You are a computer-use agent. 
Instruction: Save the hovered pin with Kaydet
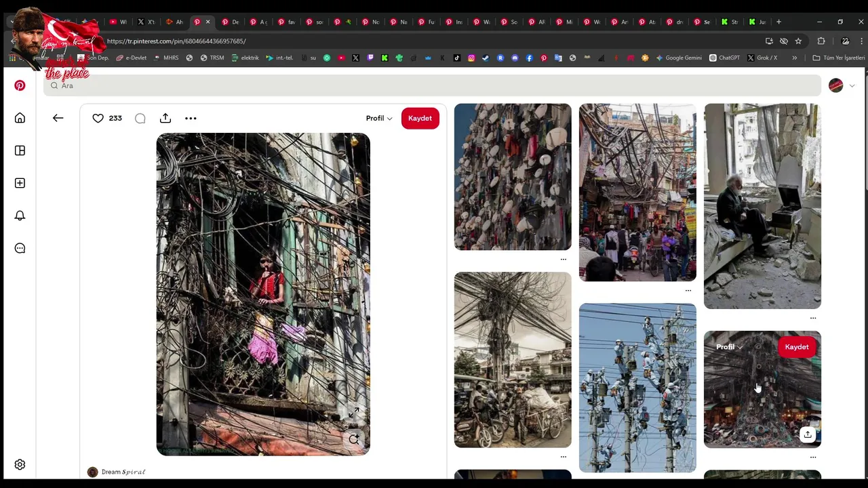click(x=797, y=347)
